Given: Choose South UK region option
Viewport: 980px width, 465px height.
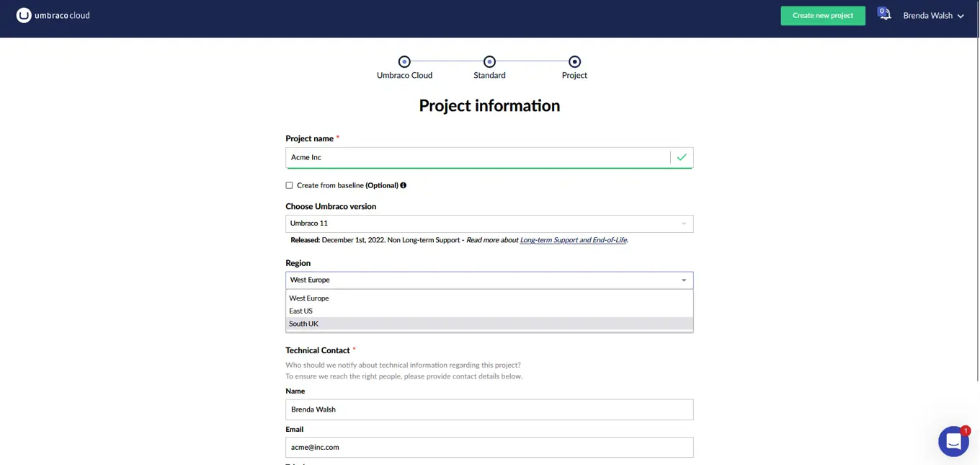Looking at the screenshot, I should [x=304, y=324].
